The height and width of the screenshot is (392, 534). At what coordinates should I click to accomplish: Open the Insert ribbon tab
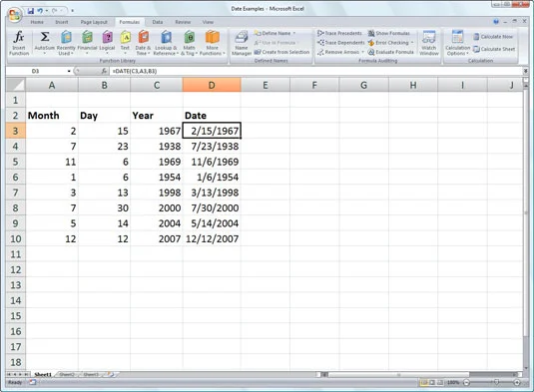(62, 22)
